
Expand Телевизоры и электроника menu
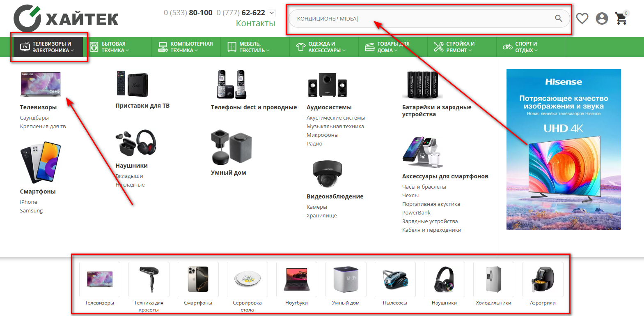click(x=48, y=47)
